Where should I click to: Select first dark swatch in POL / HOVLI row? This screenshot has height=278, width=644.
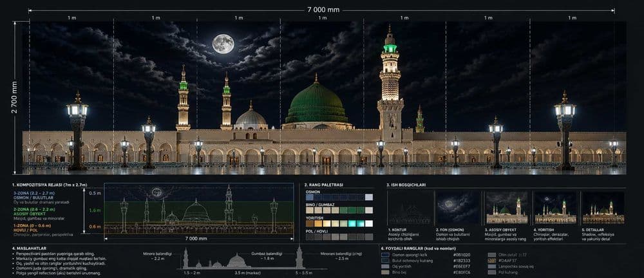(x=310, y=237)
